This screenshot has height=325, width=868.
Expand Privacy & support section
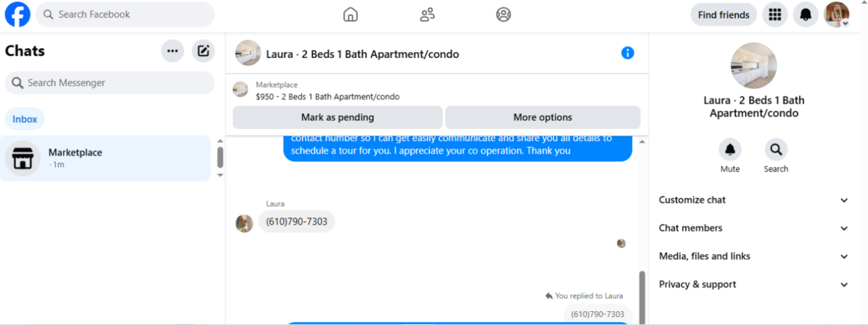click(x=753, y=285)
